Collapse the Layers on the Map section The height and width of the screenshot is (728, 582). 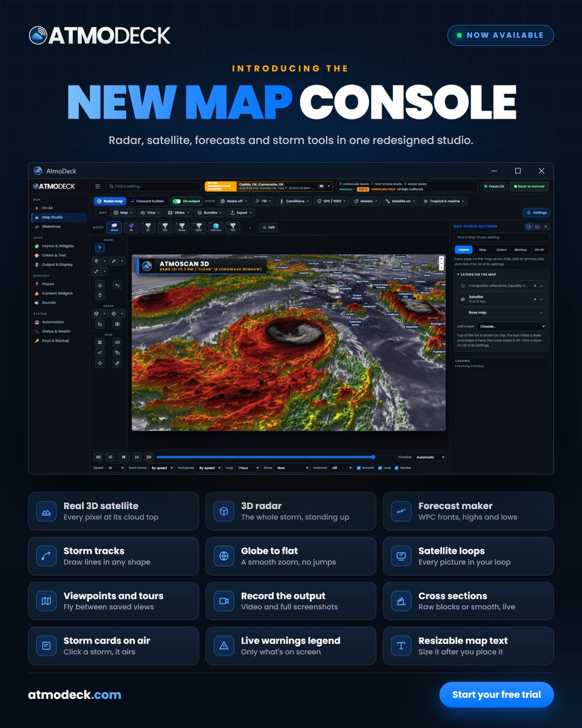tap(478, 274)
